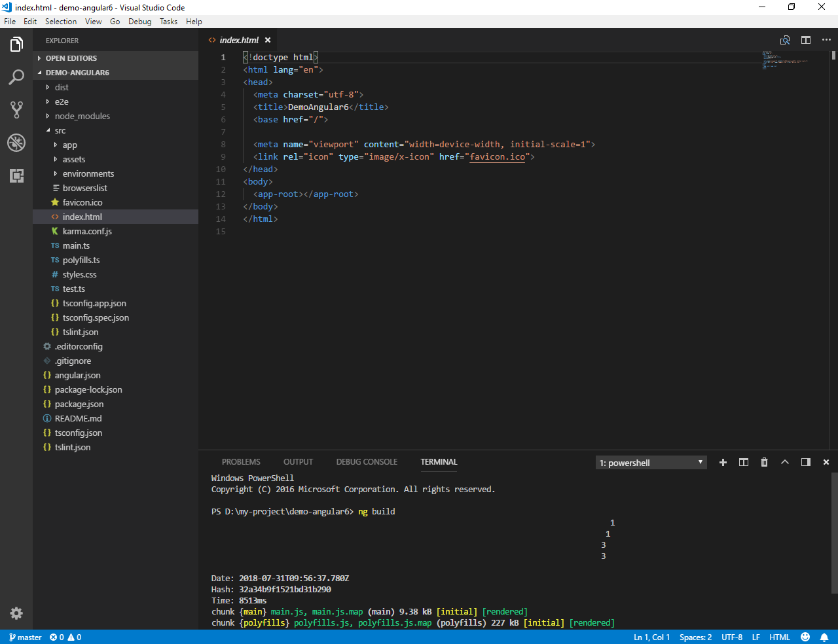This screenshot has height=644, width=838.
Task: Open styles.css in the explorer
Action: point(115,274)
